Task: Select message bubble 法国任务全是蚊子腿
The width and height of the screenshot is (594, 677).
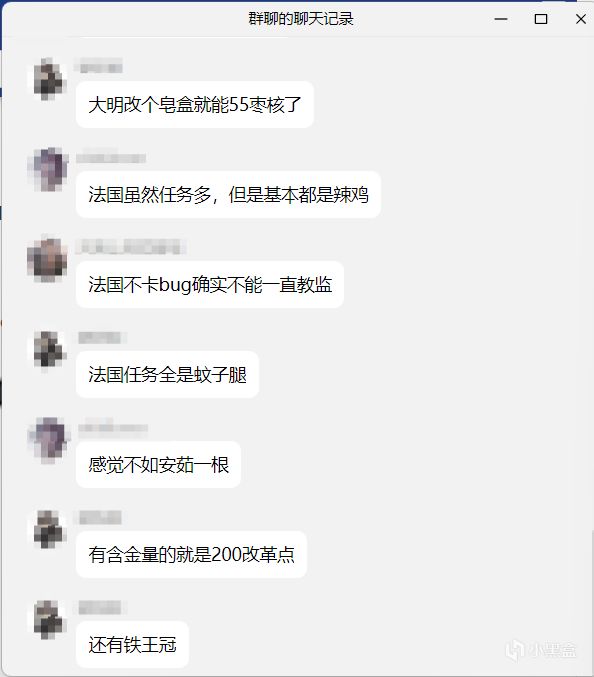Action: [x=167, y=375]
